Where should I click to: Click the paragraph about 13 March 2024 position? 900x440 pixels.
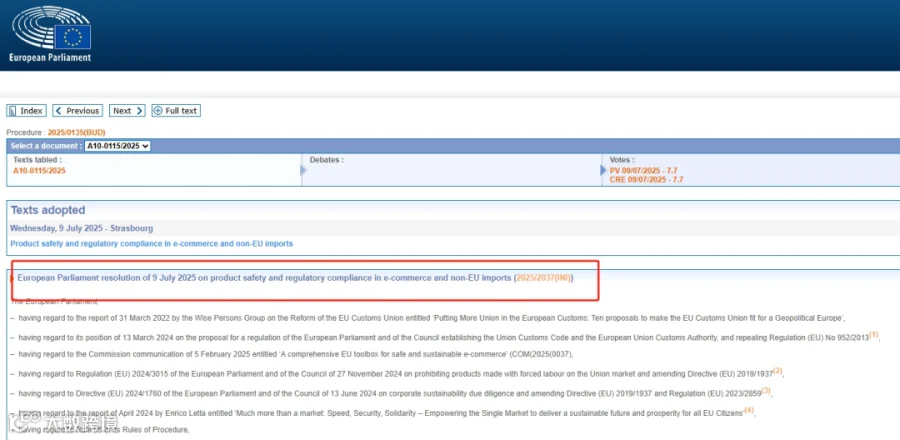click(x=444, y=338)
